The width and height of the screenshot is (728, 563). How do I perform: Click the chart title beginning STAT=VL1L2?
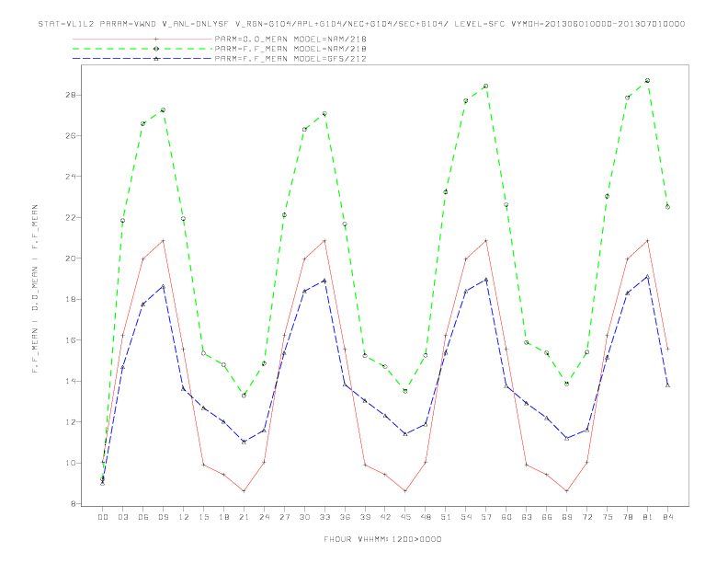click(x=361, y=24)
